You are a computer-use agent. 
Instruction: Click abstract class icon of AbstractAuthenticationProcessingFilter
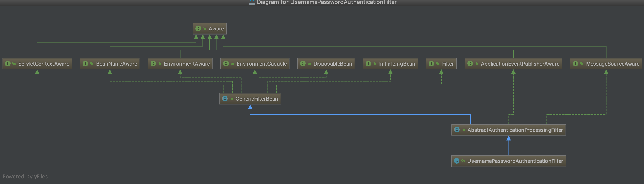457,130
